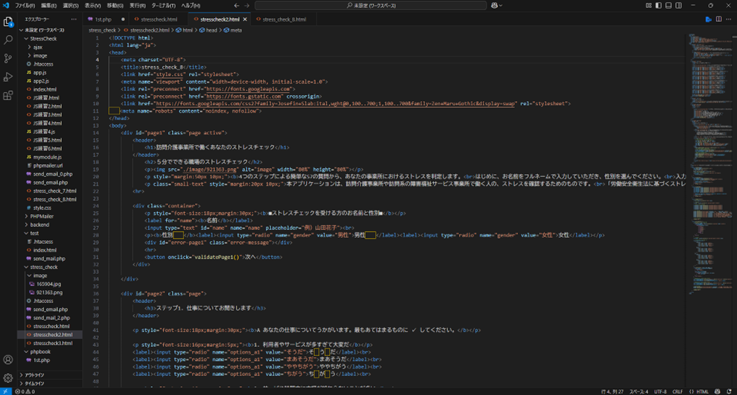Click the Copilot status icon in status bar
Screen dimensions: 737x395
tap(718, 391)
